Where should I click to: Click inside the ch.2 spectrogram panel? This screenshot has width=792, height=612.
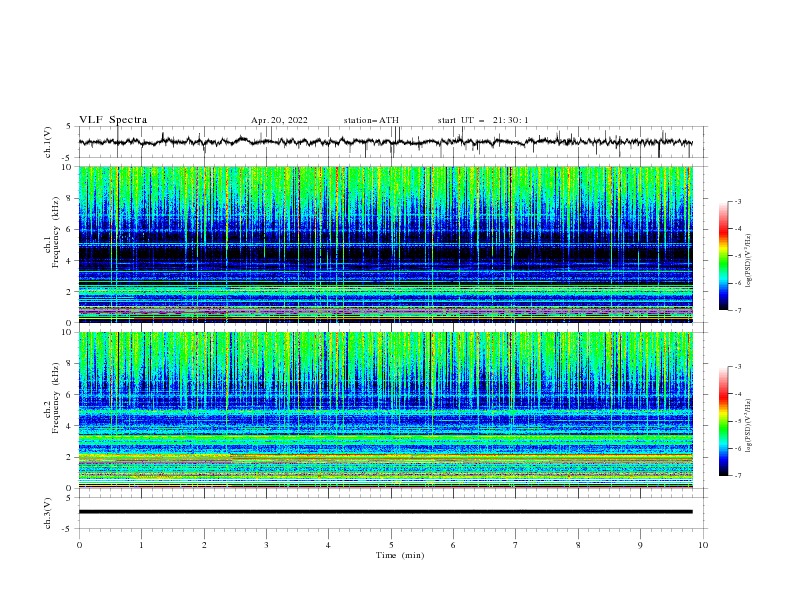tap(386, 410)
